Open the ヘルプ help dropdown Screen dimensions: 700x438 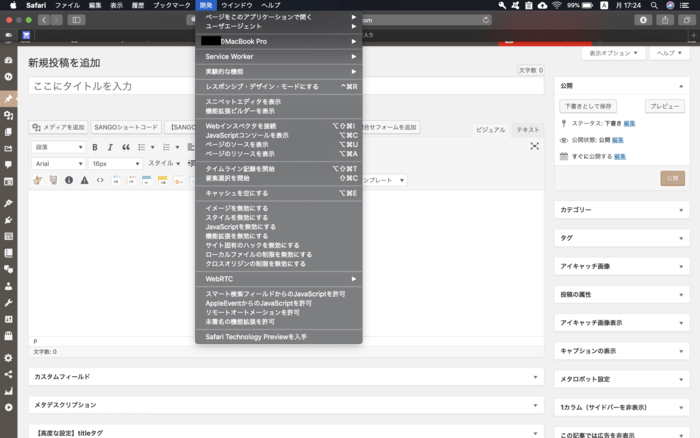[669, 53]
